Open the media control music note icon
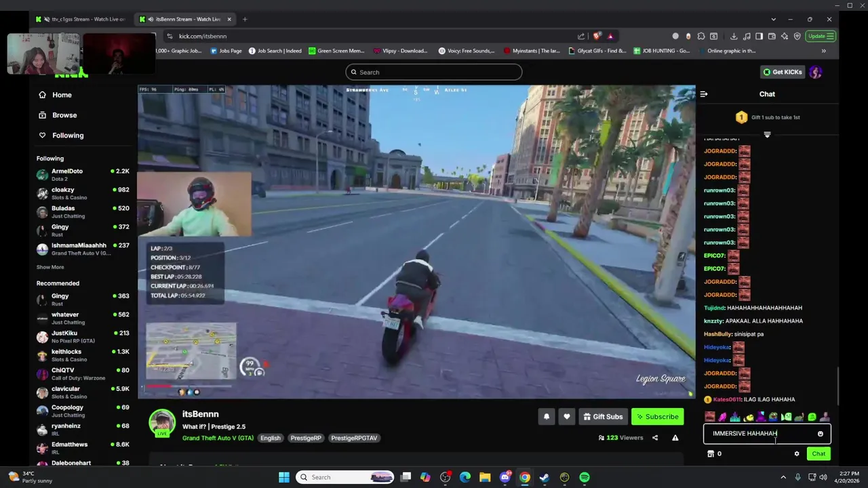Screen dimensions: 868x488 pos(747,36)
